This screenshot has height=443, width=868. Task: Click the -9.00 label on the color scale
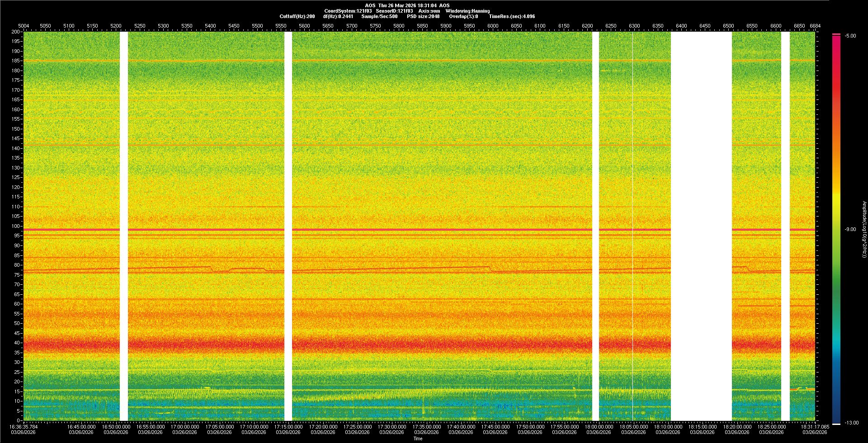click(850, 229)
